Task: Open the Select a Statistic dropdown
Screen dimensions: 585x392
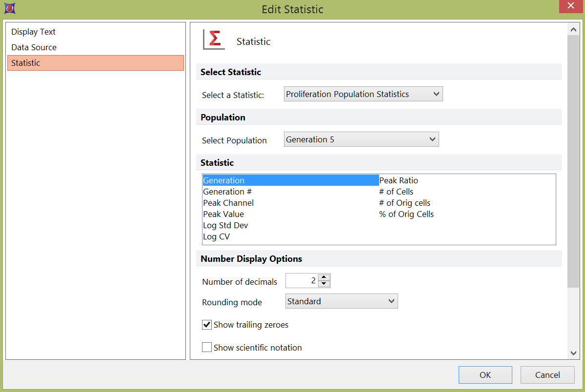Action: click(363, 94)
